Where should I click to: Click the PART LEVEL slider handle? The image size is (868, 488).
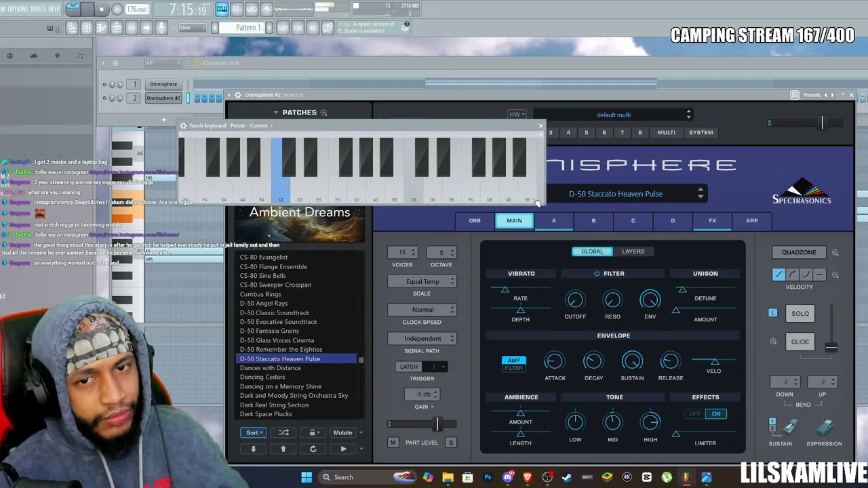(437, 424)
